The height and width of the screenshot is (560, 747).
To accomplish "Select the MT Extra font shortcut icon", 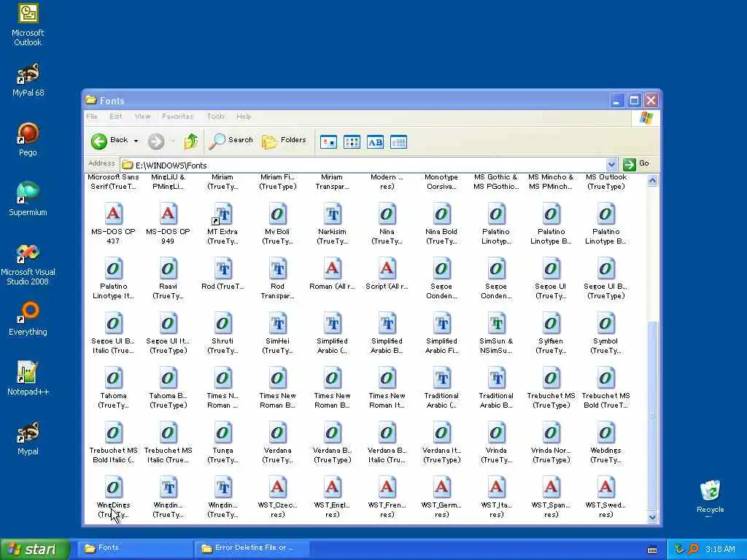I will point(222,214).
